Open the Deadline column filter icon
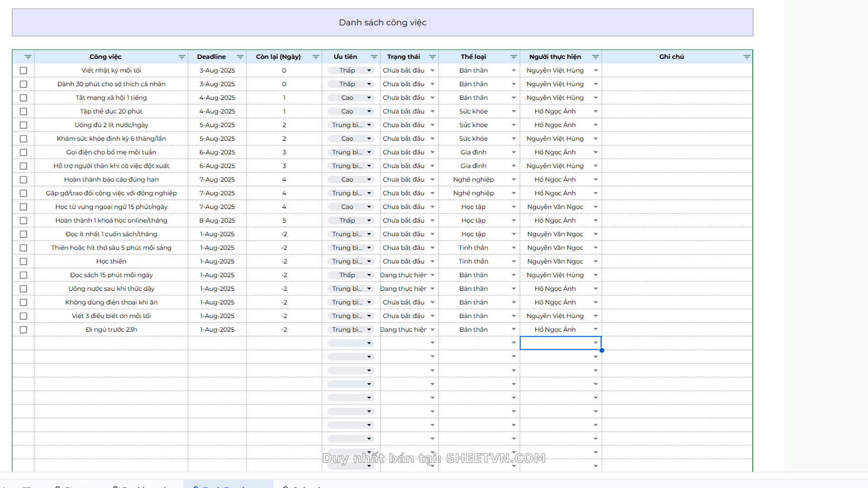This screenshot has width=868, height=488. coord(240,57)
